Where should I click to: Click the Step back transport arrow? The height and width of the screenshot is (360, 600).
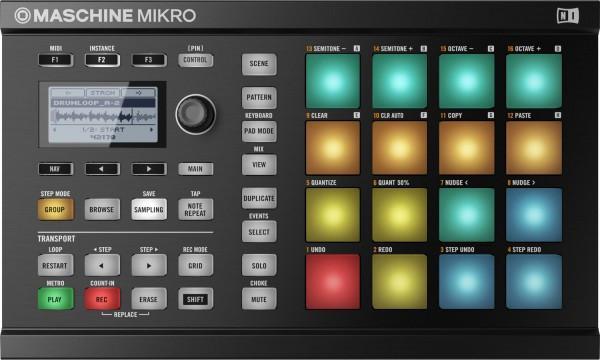[102, 266]
